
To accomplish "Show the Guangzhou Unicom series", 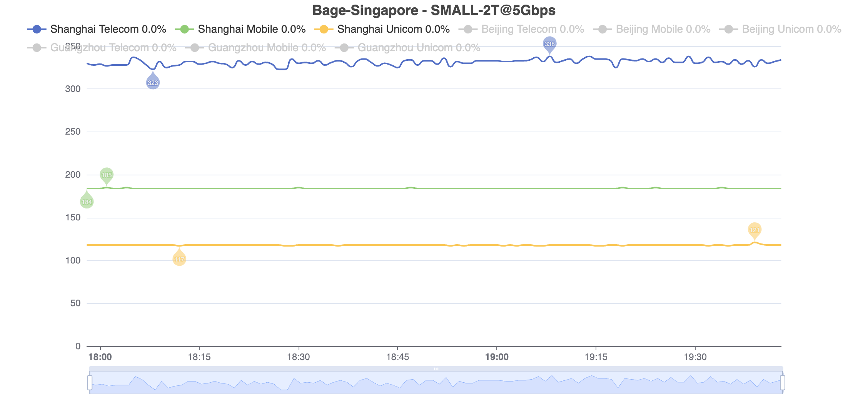I will 407,48.
